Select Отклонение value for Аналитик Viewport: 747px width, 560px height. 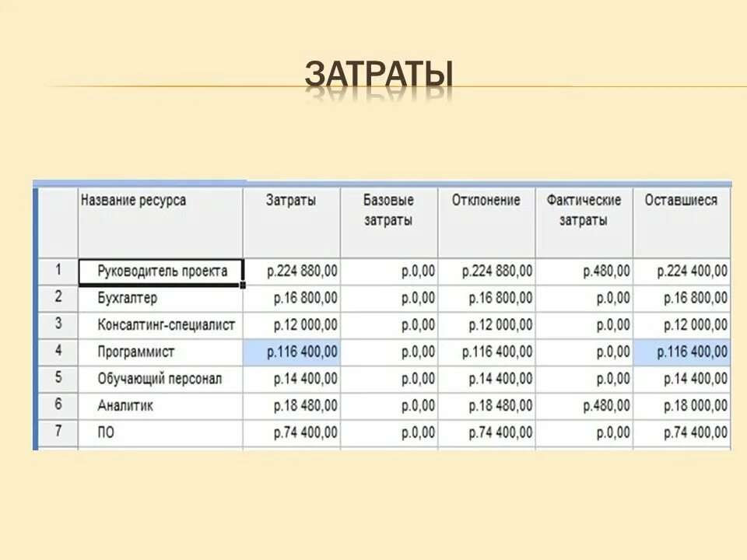click(x=486, y=406)
